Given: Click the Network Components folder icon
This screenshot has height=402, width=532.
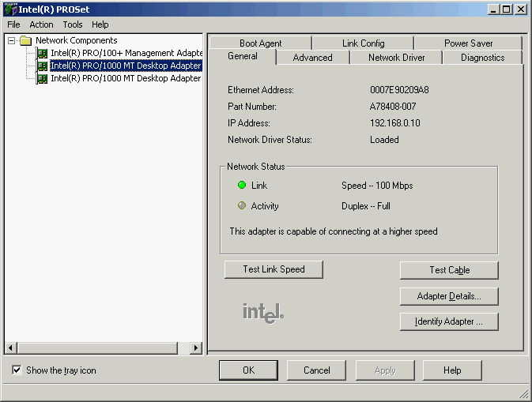Looking at the screenshot, I should click(x=26, y=41).
